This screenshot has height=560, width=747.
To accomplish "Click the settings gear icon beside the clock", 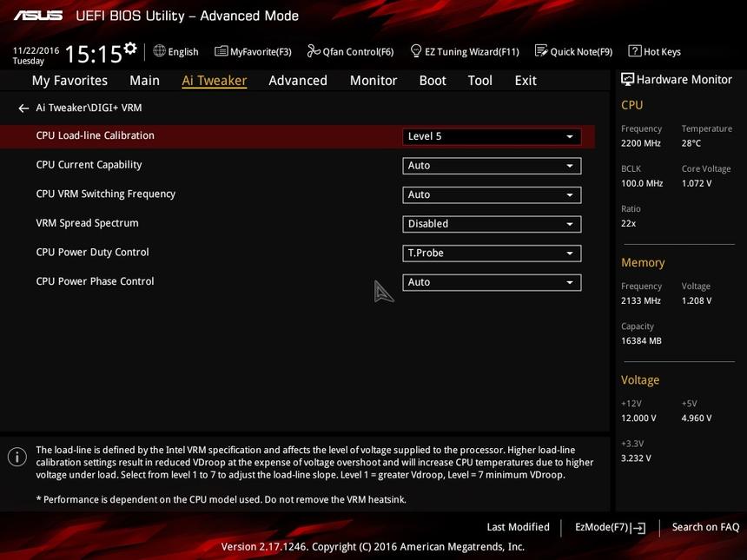I will 130,47.
